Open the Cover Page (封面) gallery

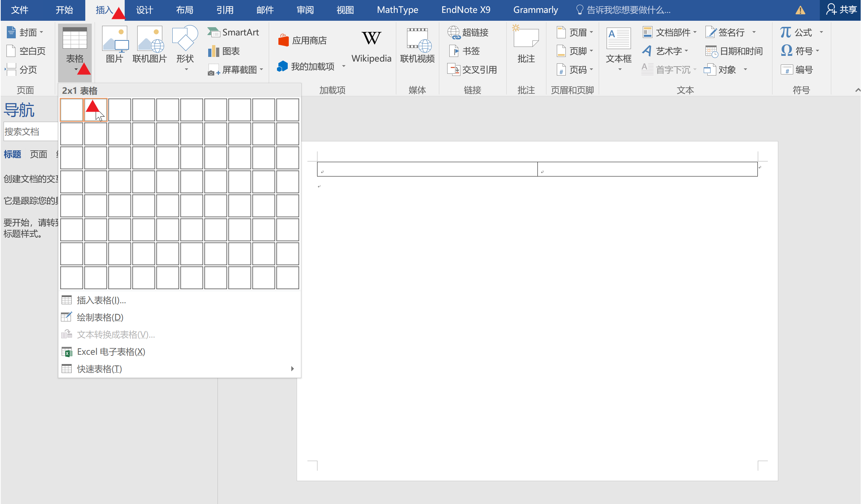25,32
